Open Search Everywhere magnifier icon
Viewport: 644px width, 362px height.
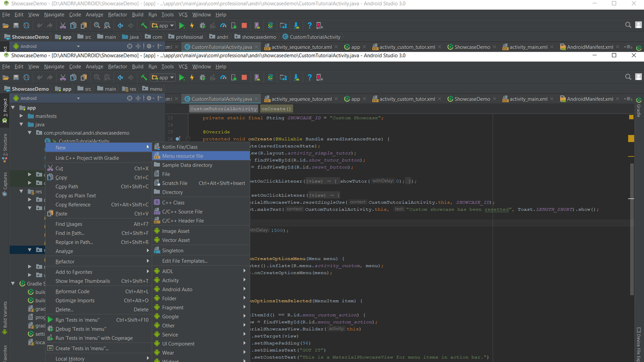click(627, 76)
